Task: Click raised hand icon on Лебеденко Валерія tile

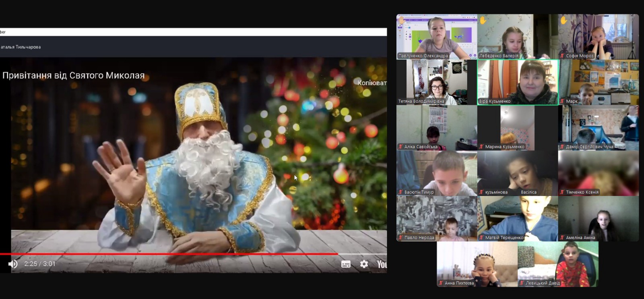Action: pos(483,20)
